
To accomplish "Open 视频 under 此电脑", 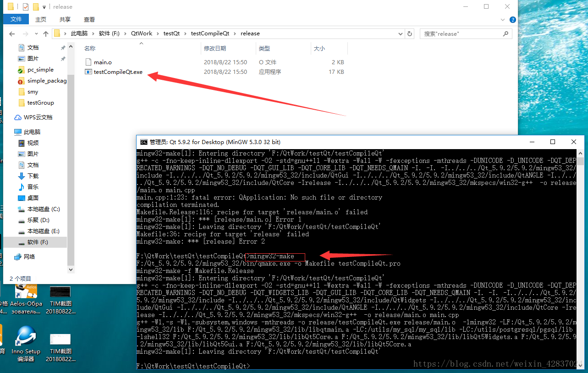I will tap(33, 143).
